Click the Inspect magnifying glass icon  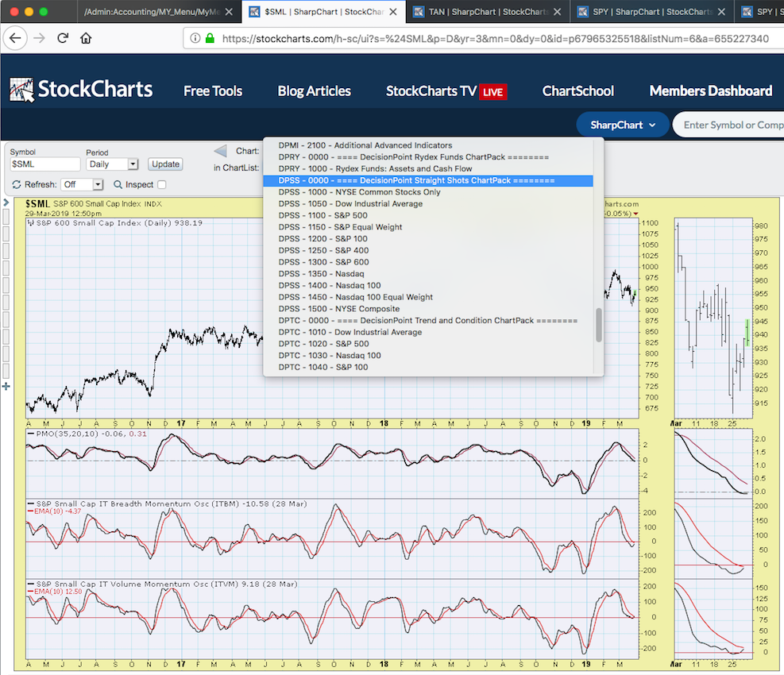tap(118, 184)
